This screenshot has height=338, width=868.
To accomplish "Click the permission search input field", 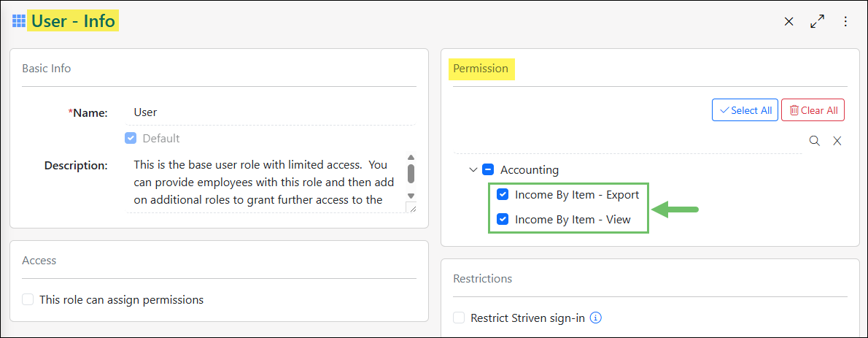I will pyautogui.click(x=628, y=141).
